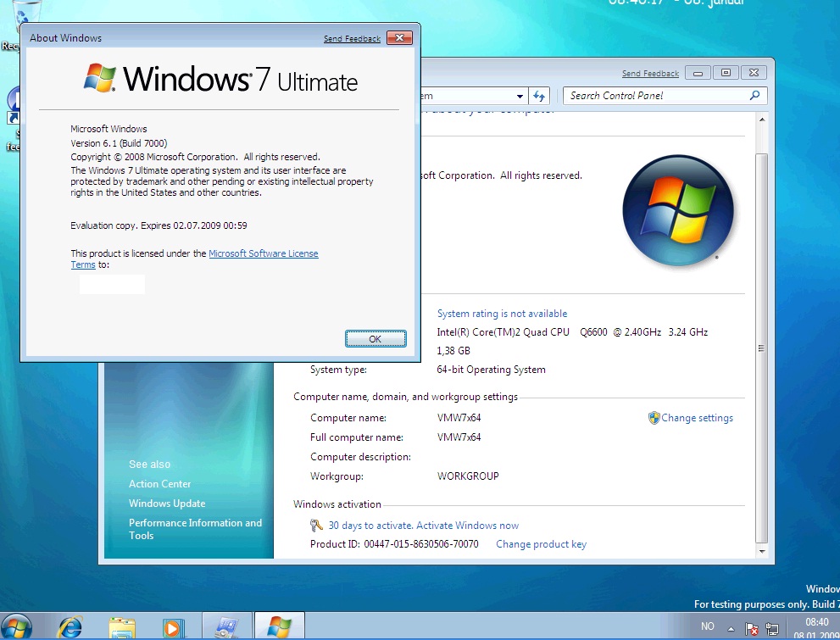This screenshot has width=840, height=640.
Task: Click the keys icon beside activation link
Action: tap(316, 526)
